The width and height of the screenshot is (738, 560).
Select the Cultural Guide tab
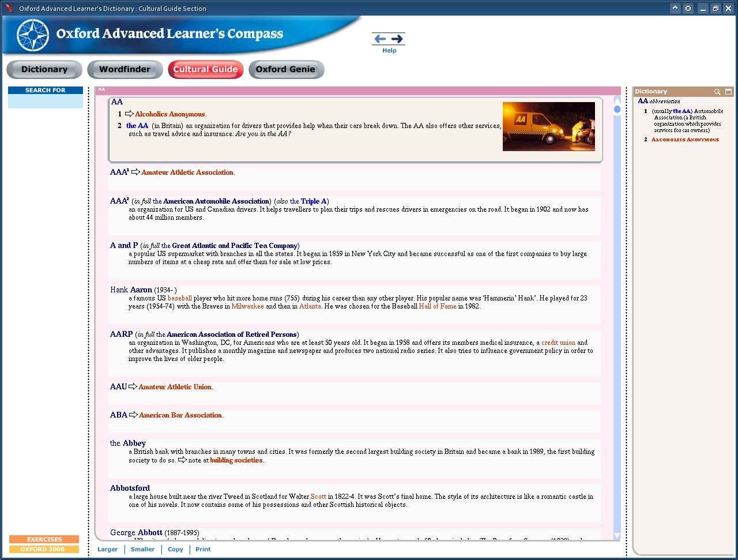[x=205, y=69]
